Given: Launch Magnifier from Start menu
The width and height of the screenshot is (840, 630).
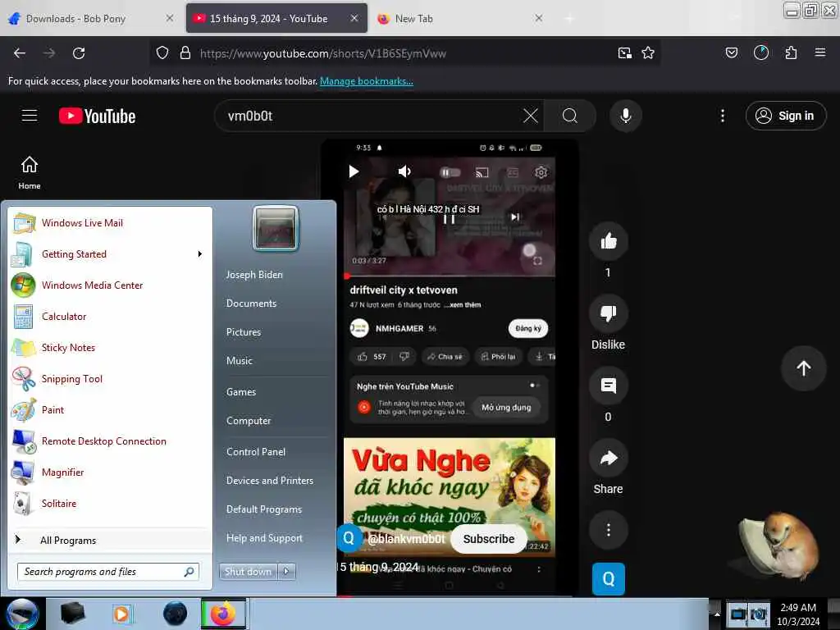Looking at the screenshot, I should [110, 472].
